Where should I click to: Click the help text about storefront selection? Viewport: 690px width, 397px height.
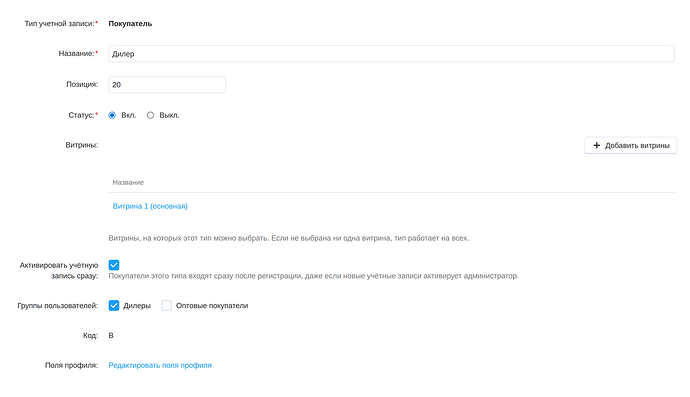pos(289,238)
